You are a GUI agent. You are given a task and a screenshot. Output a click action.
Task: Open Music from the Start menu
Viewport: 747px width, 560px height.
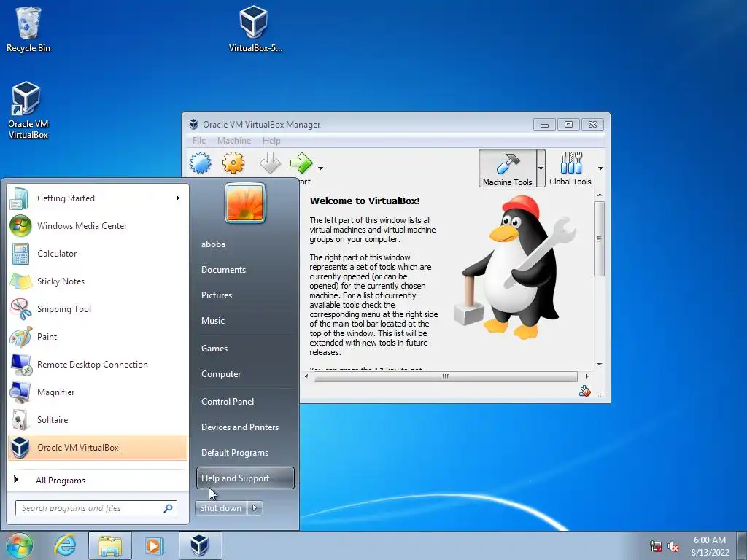pyautogui.click(x=245, y=321)
